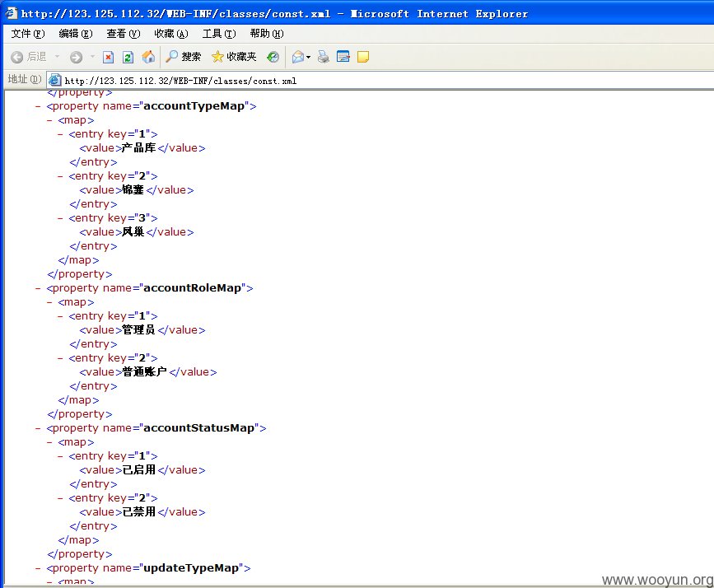Viewport: 714px width, 588px height.
Task: Click the Home page icon
Action: click(x=148, y=57)
